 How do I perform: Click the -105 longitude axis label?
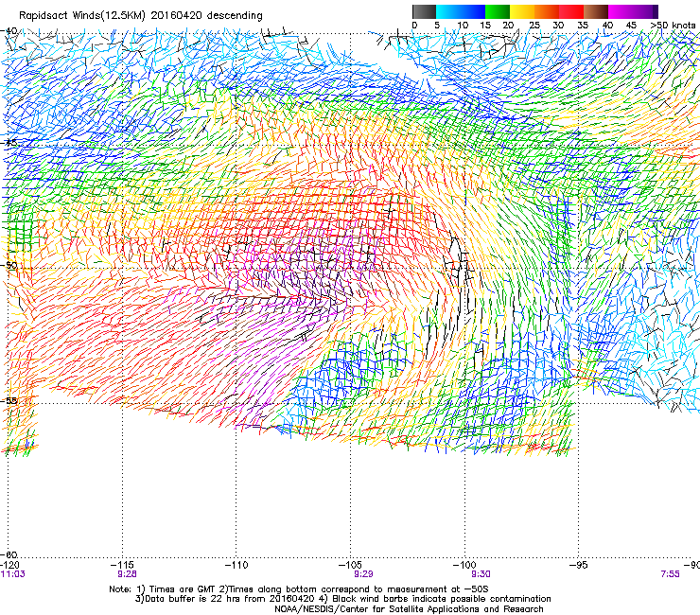350,565
